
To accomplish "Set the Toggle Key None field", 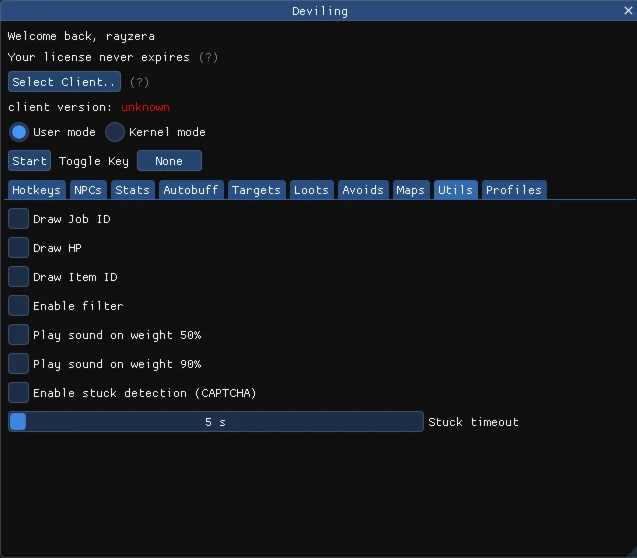I will (169, 161).
